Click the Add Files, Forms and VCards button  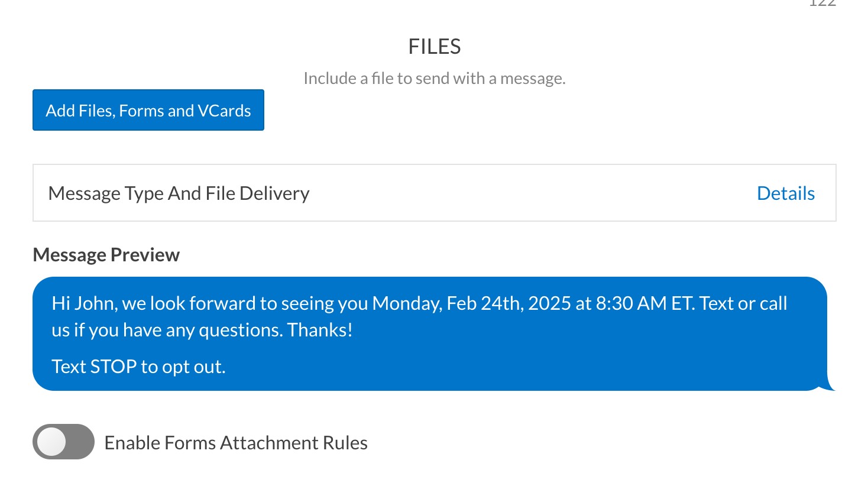148,111
